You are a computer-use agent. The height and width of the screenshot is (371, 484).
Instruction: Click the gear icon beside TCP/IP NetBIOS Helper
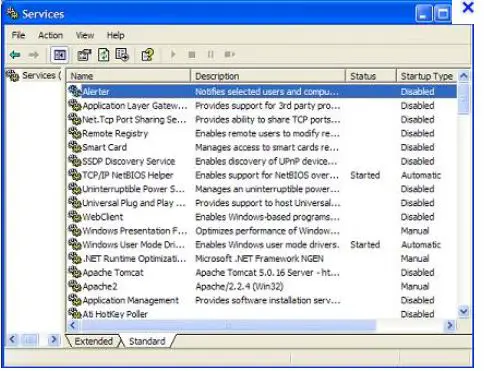[x=75, y=175]
